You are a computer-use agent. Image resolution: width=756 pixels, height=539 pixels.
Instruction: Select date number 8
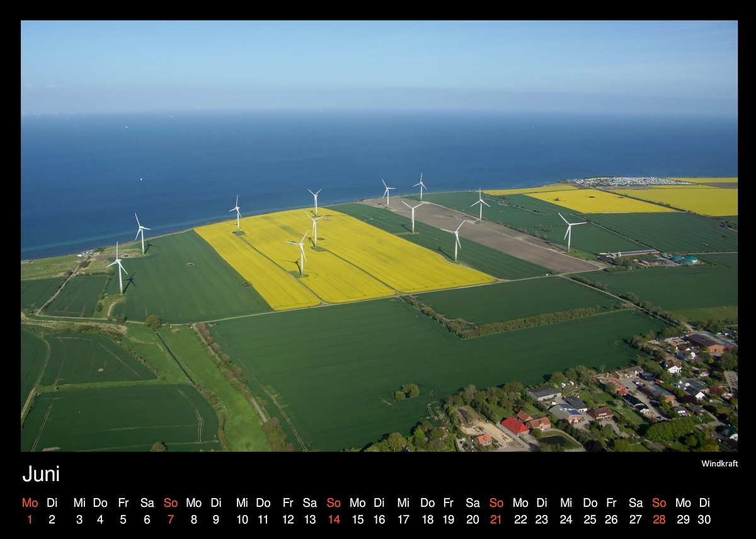(x=193, y=519)
